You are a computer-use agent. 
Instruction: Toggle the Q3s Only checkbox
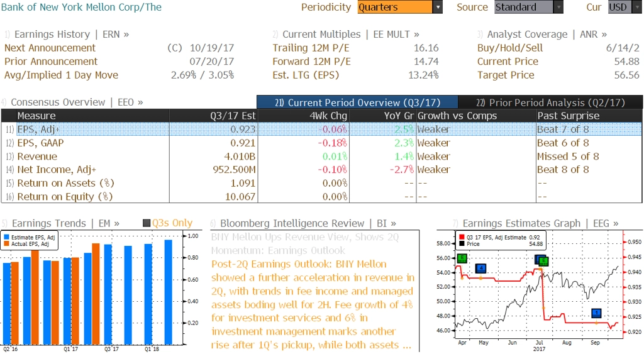[146, 223]
